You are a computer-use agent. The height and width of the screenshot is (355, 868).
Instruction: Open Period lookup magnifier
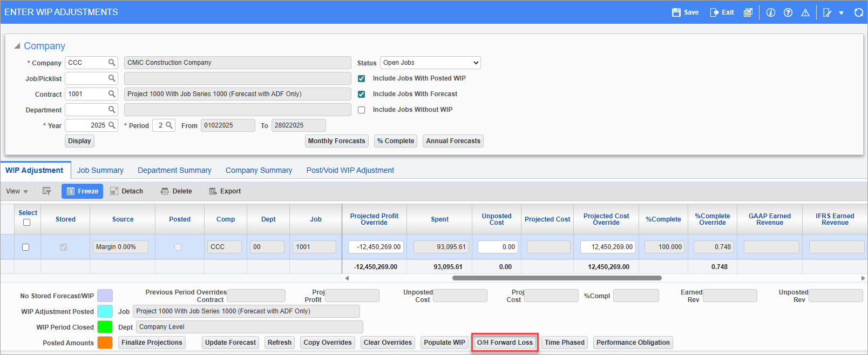tap(169, 125)
